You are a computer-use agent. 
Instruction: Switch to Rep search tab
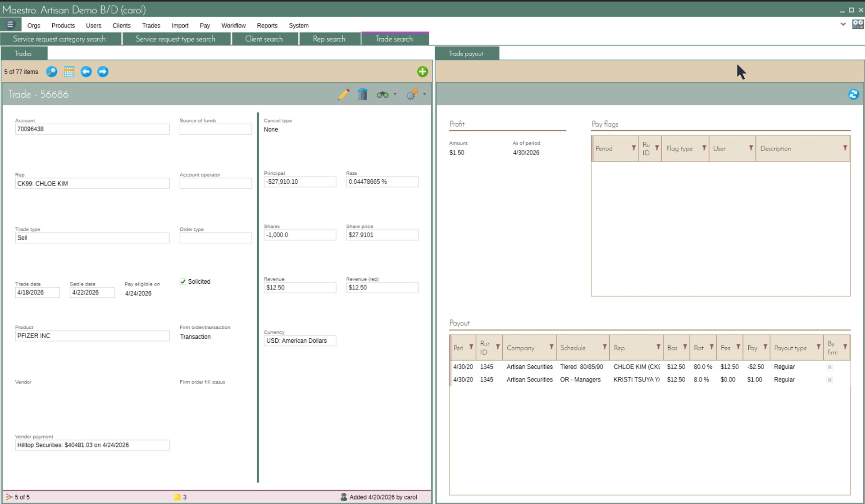point(329,39)
